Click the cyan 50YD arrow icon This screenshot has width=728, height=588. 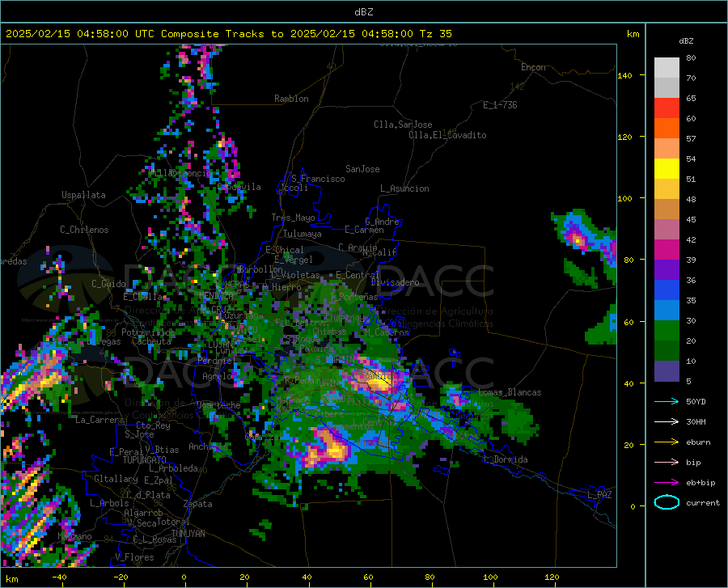[x=667, y=401]
